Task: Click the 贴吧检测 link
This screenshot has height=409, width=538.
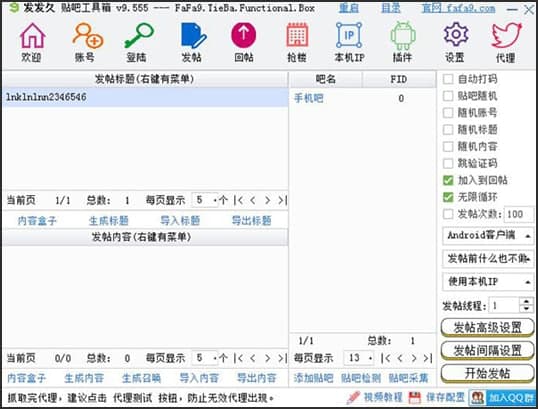Action: [x=361, y=378]
